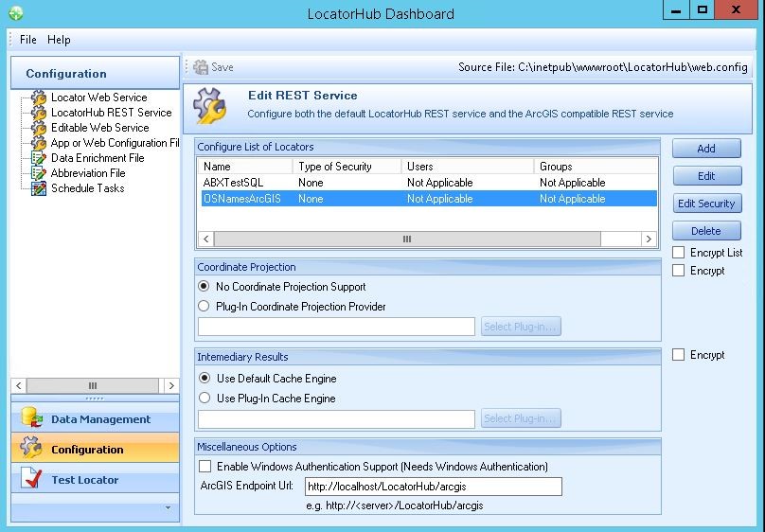
Task: Select LocatorHub REST Service tree item
Action: (111, 113)
